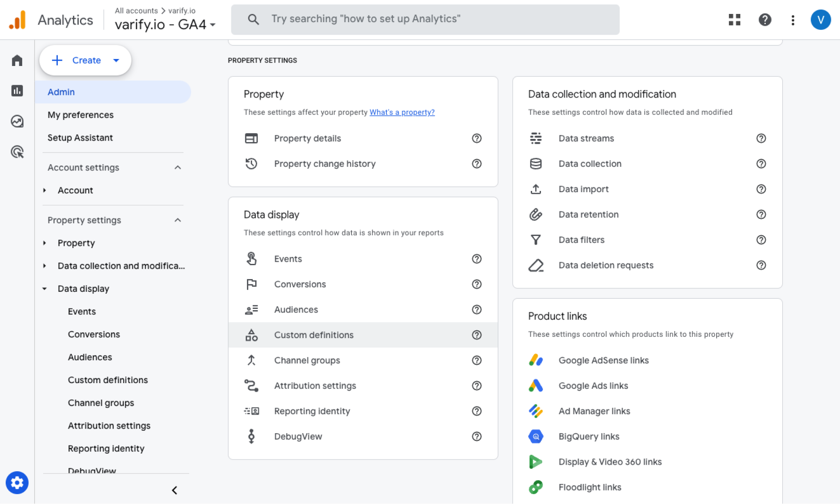Select Reporting identity in the sidebar
Image resolution: width=840 pixels, height=504 pixels.
[106, 449]
